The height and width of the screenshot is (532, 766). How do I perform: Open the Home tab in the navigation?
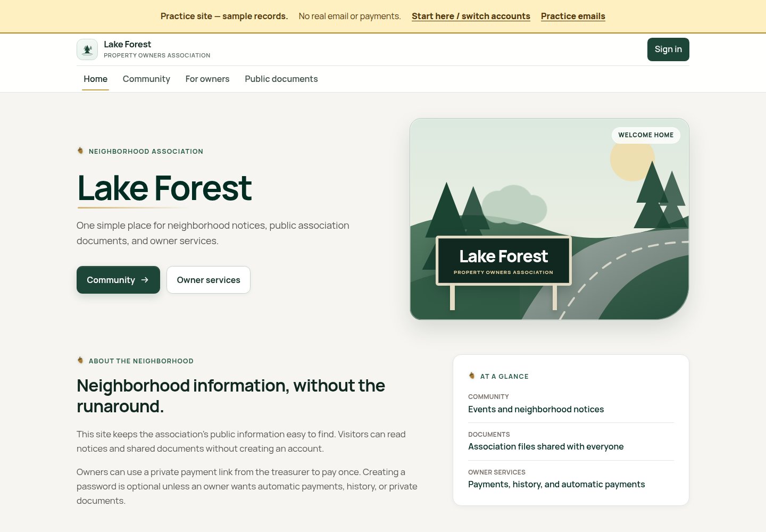(x=96, y=79)
